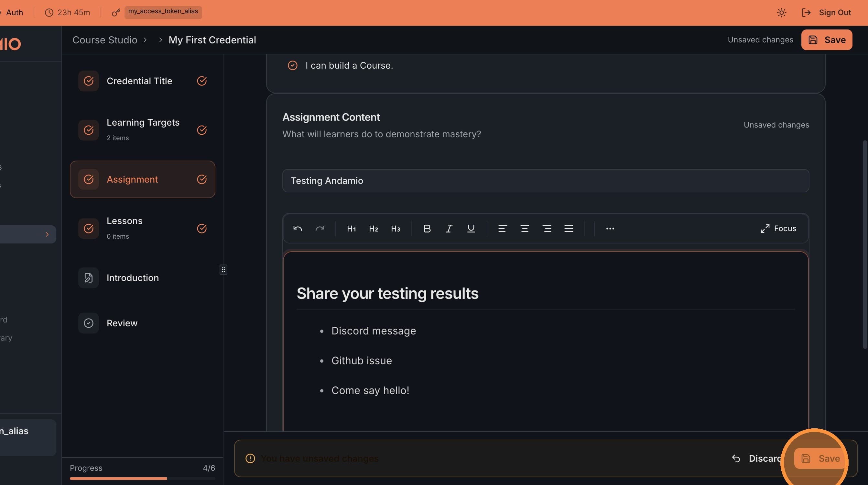Undo the last edit in the editor toolbar
Image resolution: width=868 pixels, height=485 pixels.
pos(298,229)
